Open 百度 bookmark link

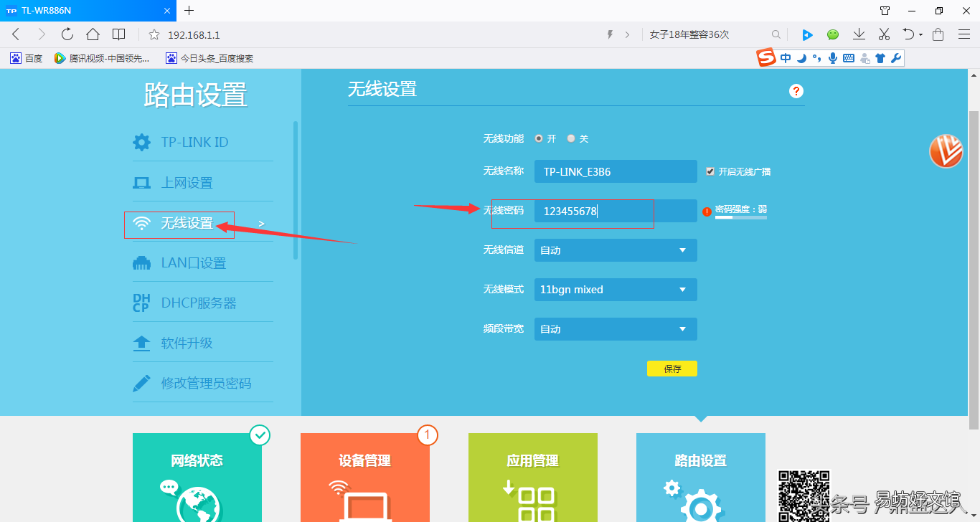[x=27, y=58]
